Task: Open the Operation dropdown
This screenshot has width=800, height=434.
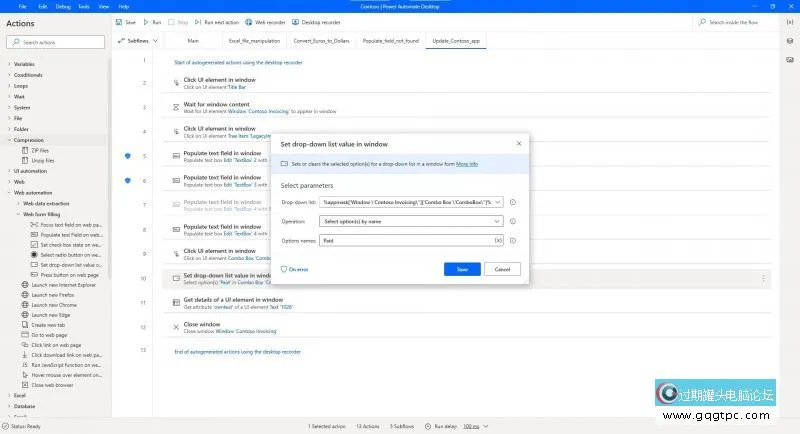Action: click(411, 221)
